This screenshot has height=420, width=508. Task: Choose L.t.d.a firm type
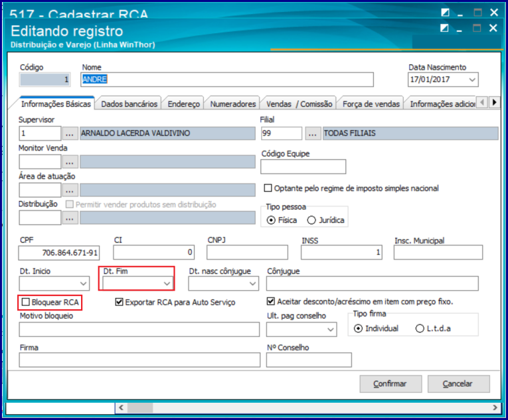420,328
